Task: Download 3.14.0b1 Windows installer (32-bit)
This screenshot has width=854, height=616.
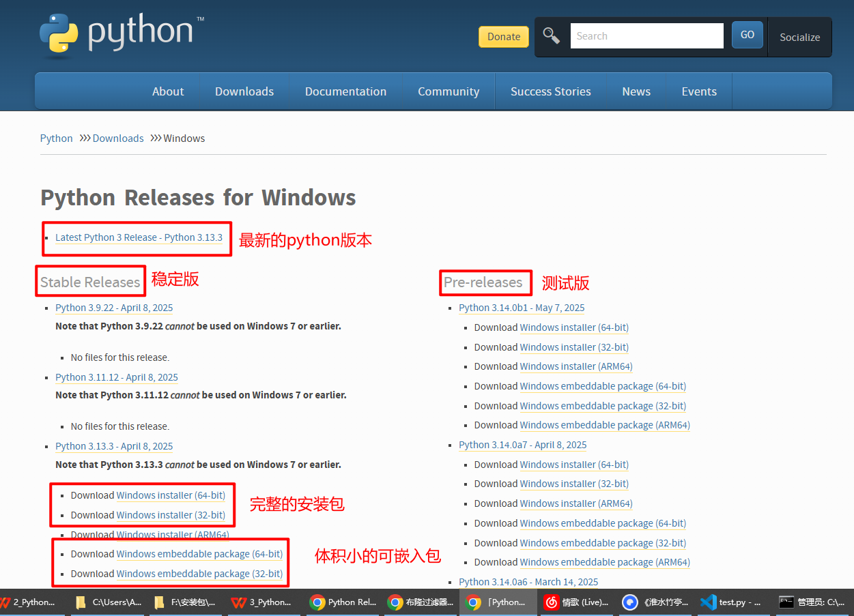Action: [x=574, y=347]
